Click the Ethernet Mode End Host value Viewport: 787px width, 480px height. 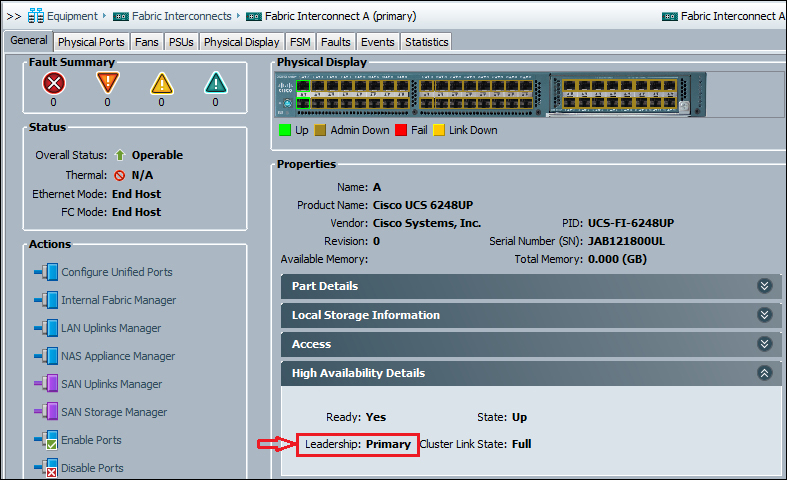tap(137, 194)
